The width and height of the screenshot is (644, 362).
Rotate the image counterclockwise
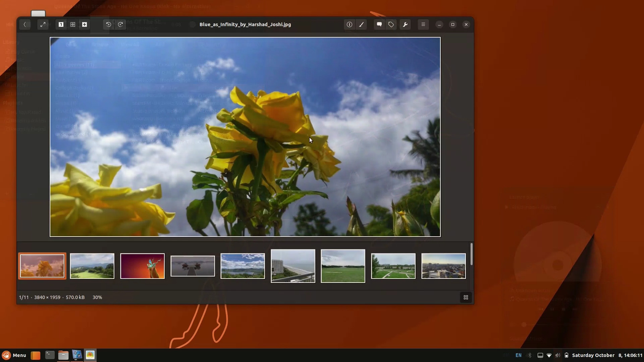(108, 24)
